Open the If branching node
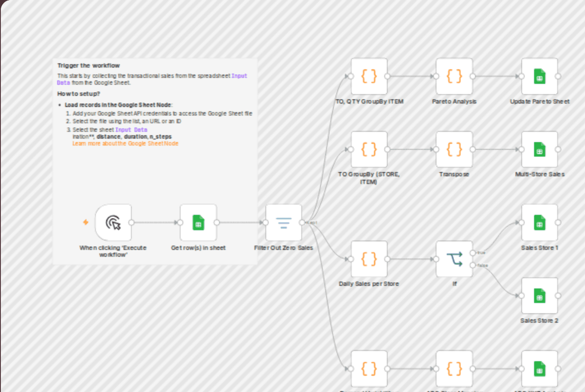585x392 pixels. tap(454, 259)
